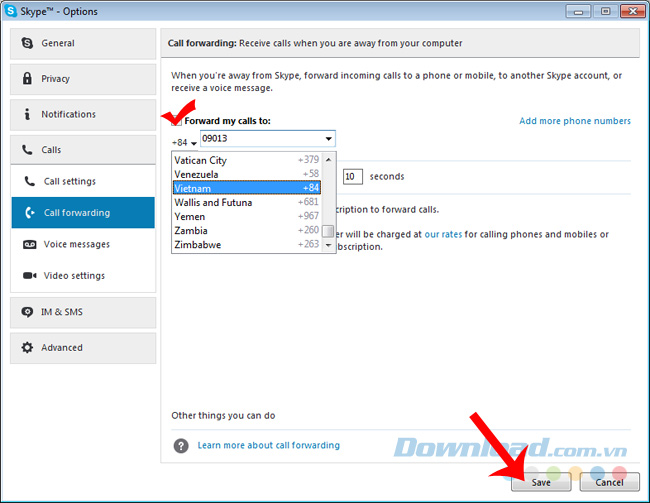Open the Privacy options tab
This screenshot has width=650, height=503.
pos(83,79)
